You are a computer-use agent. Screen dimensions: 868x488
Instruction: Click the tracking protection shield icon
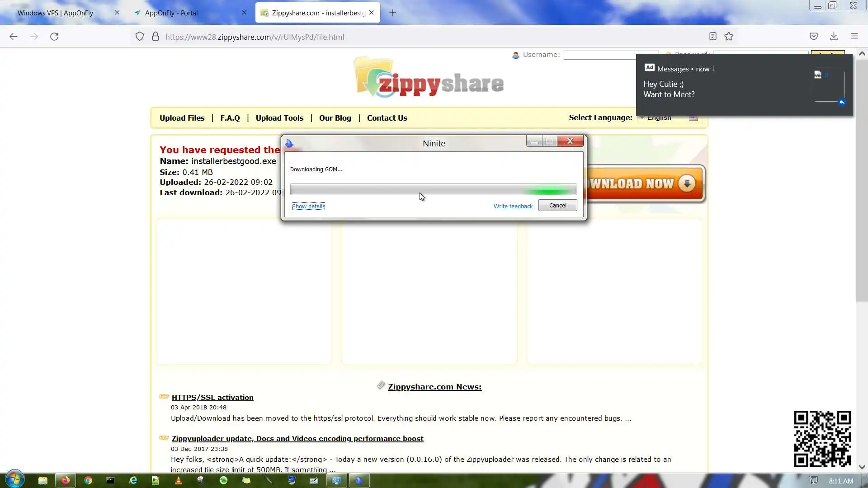[140, 37]
